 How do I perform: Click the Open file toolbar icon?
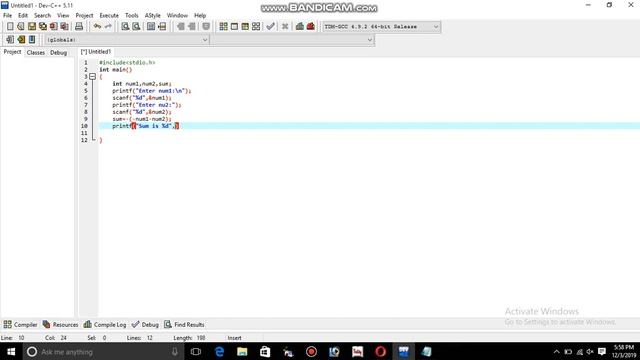pos(21,27)
